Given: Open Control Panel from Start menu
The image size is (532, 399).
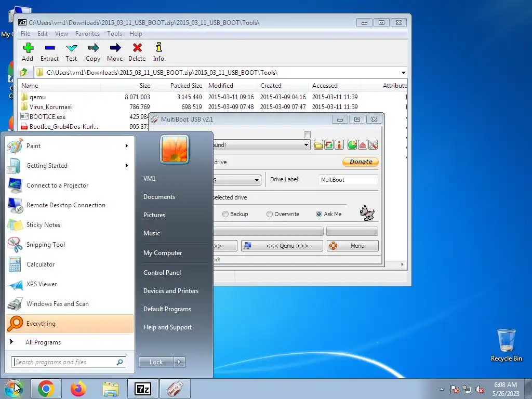Looking at the screenshot, I should tap(162, 273).
